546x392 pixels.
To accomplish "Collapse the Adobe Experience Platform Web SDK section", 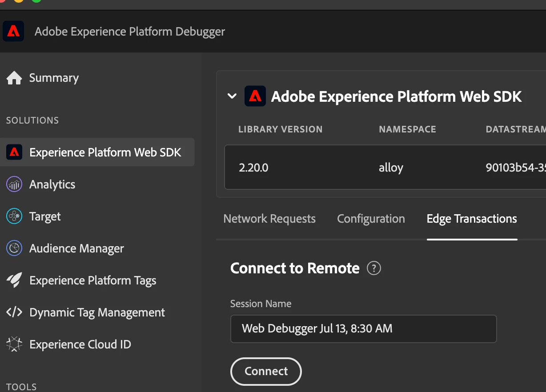I will [232, 96].
